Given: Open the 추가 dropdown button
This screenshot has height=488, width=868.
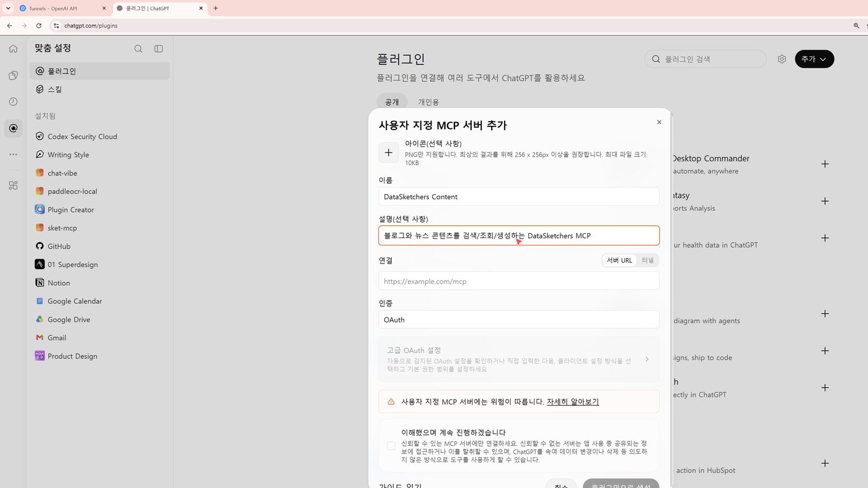Looking at the screenshot, I should click(x=814, y=59).
